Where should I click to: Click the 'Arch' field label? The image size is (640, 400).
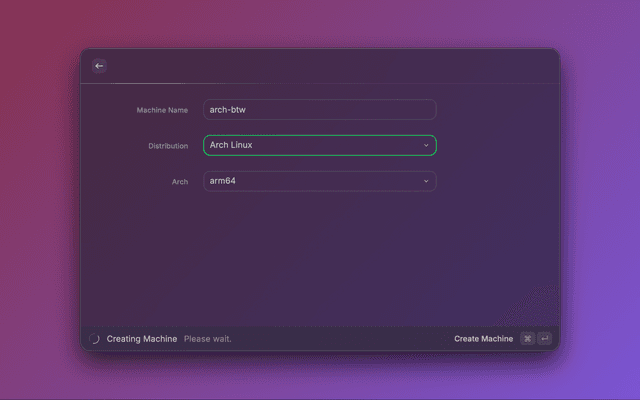click(179, 182)
